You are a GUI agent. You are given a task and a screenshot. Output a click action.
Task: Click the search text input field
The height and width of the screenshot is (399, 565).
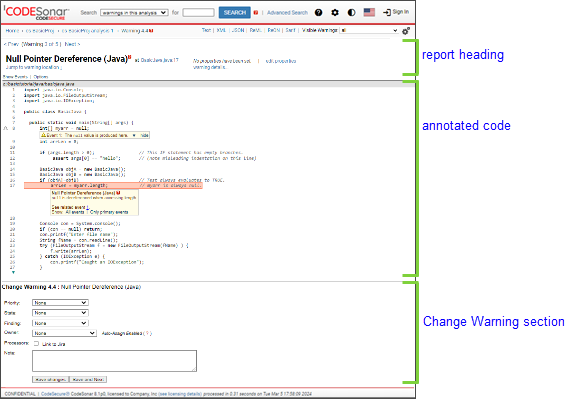click(x=198, y=13)
